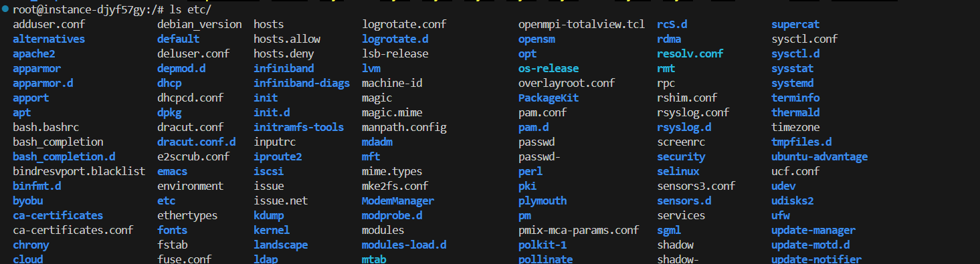Screen dimensions: 980x264
Task: Click the fstab file entry
Action: coord(172,245)
